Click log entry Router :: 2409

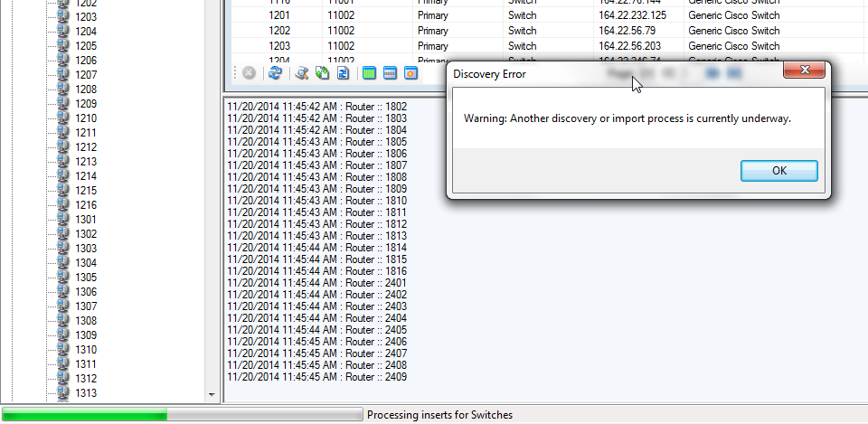click(317, 377)
